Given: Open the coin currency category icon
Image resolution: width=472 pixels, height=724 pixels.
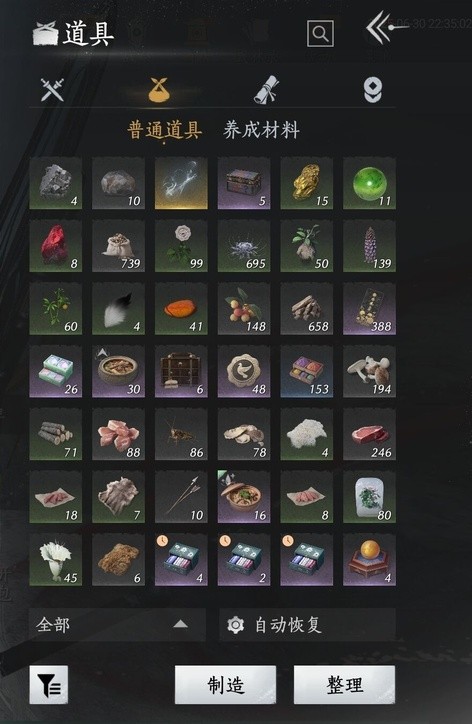Looking at the screenshot, I should pos(373,90).
